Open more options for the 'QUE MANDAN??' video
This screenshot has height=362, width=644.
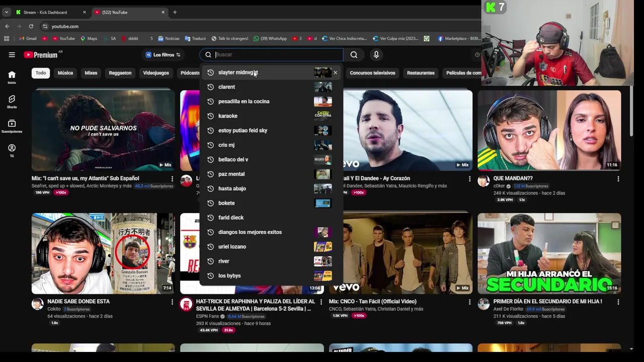coord(618,178)
